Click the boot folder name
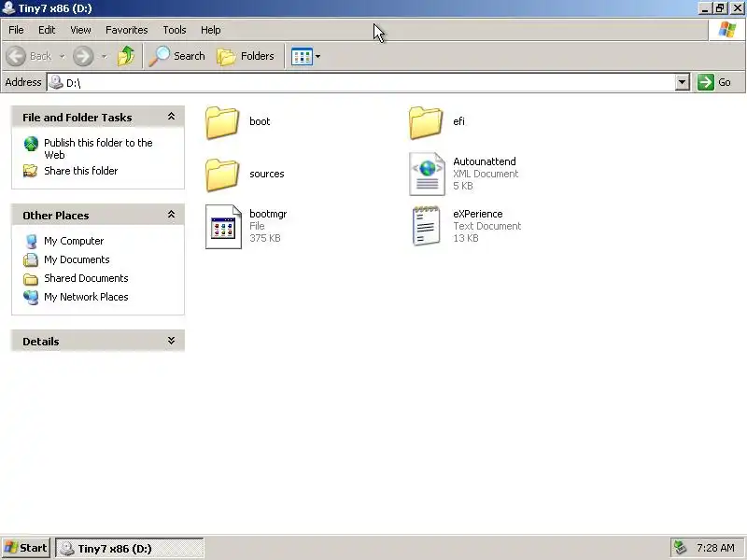The height and width of the screenshot is (560, 747). click(260, 121)
